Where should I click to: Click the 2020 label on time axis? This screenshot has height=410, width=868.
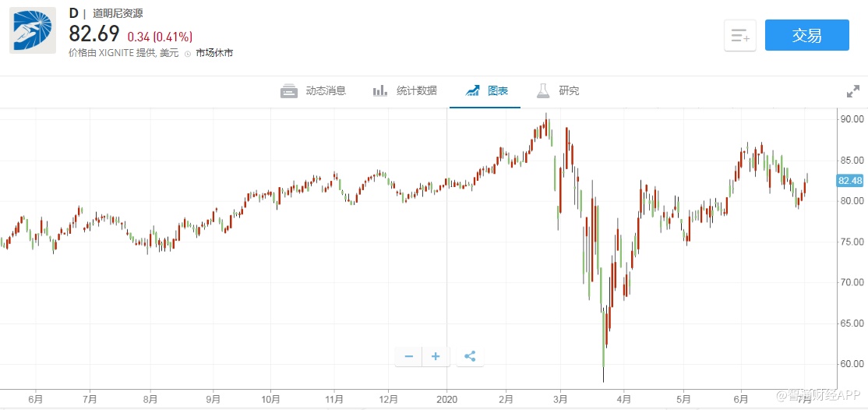coord(447,398)
